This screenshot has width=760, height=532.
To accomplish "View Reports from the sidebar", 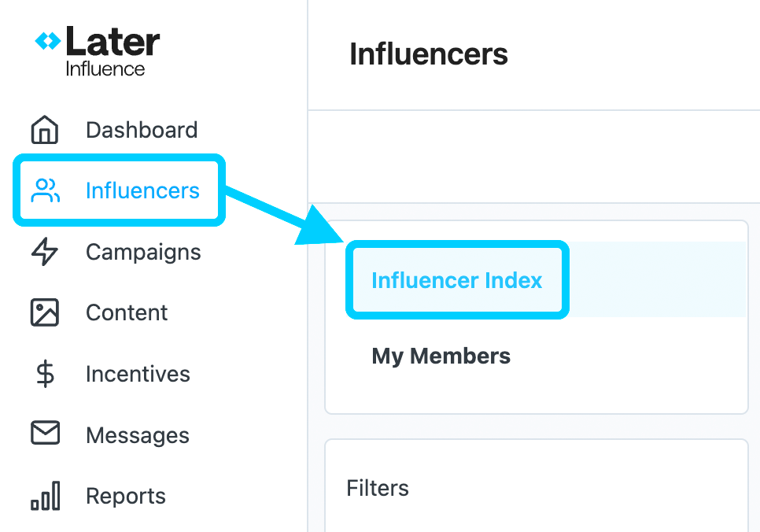I will click(126, 496).
